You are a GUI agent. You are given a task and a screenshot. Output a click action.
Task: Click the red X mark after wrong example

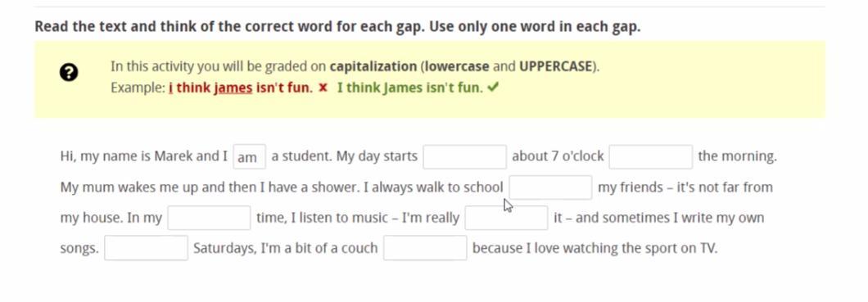(x=323, y=88)
